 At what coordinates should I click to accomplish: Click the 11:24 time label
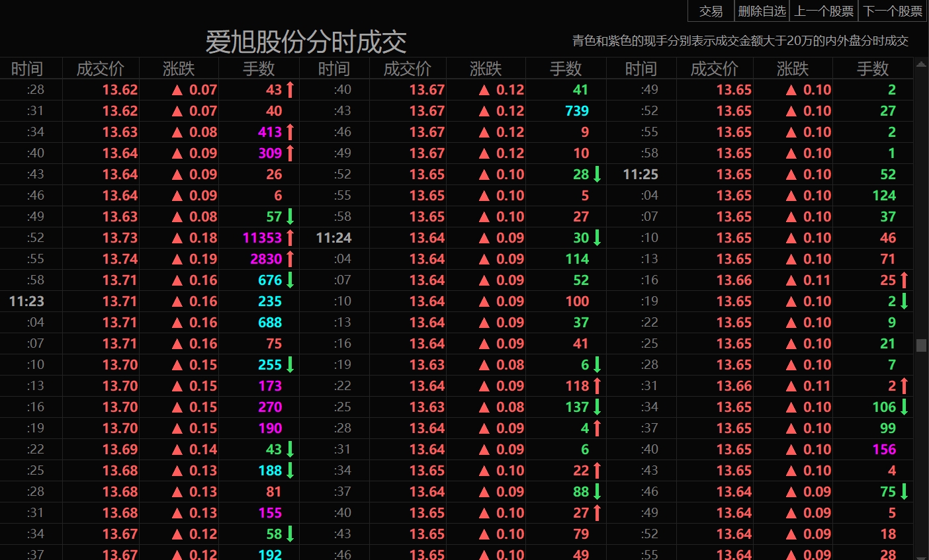tap(333, 238)
